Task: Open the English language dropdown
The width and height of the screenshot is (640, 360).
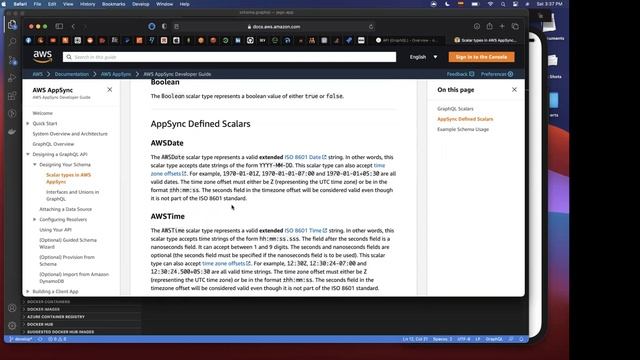Action: point(424,57)
